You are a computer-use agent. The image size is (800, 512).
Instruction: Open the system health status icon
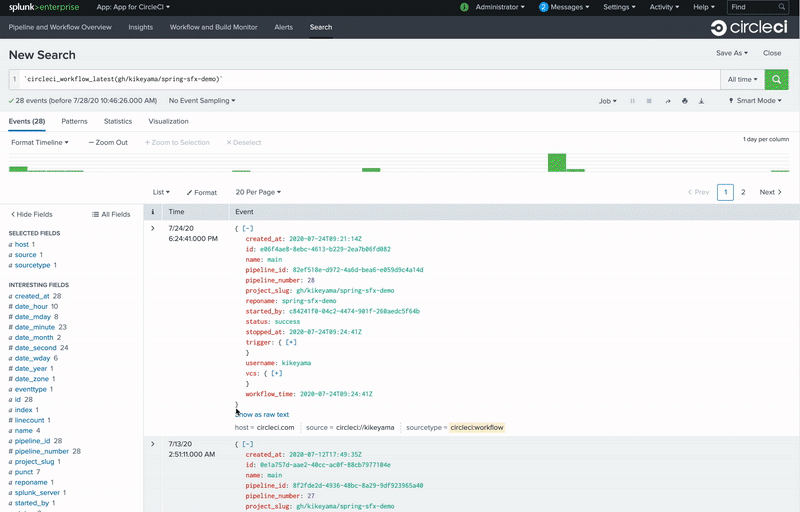[464, 7]
